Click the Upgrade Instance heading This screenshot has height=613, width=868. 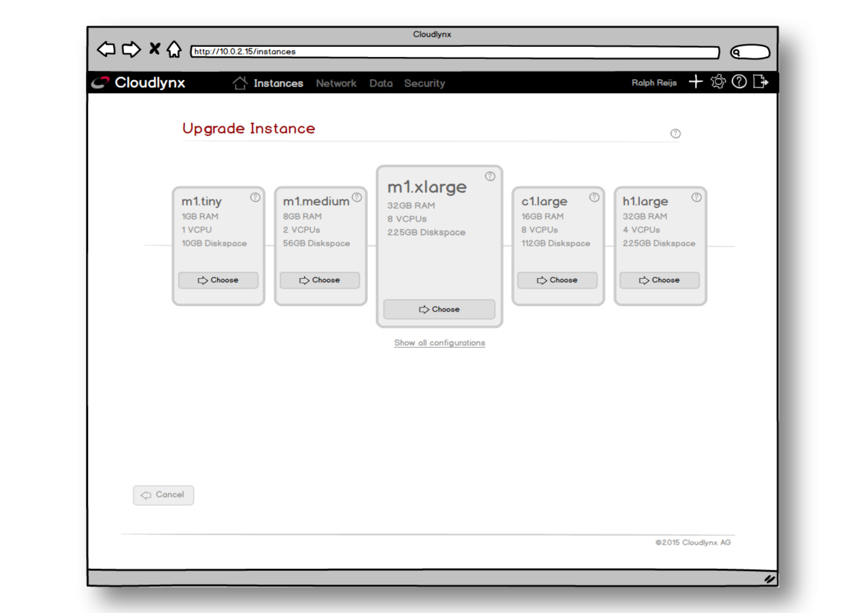249,128
